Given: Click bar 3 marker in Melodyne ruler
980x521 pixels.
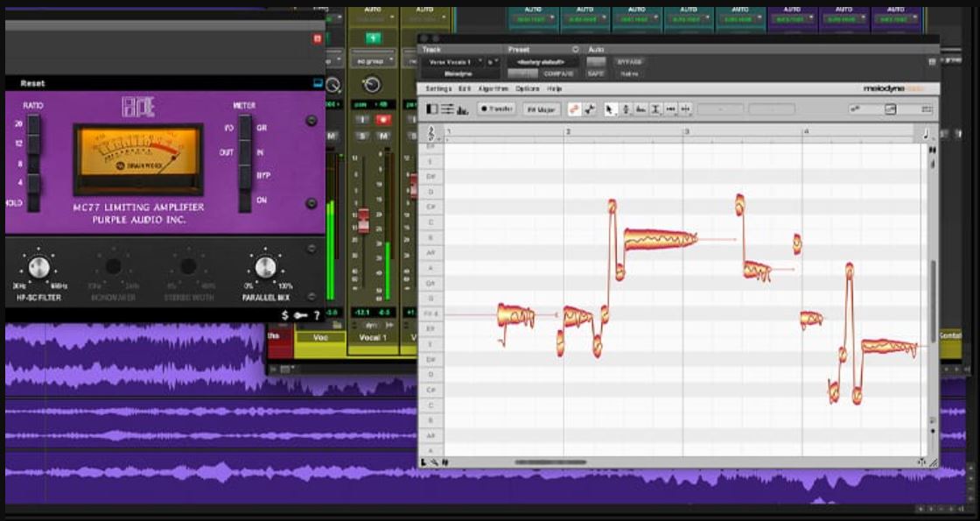Looking at the screenshot, I should coord(686,132).
